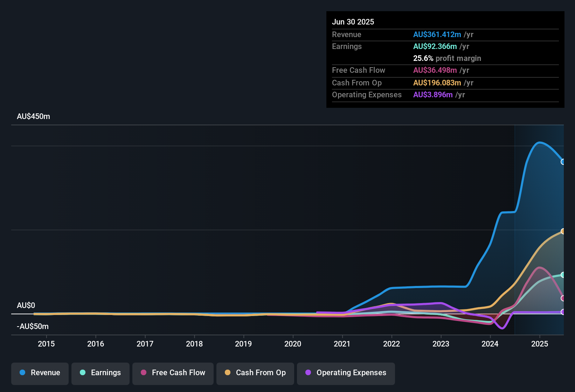
Task: Click the 25.6% profit margin text
Action: (447, 58)
